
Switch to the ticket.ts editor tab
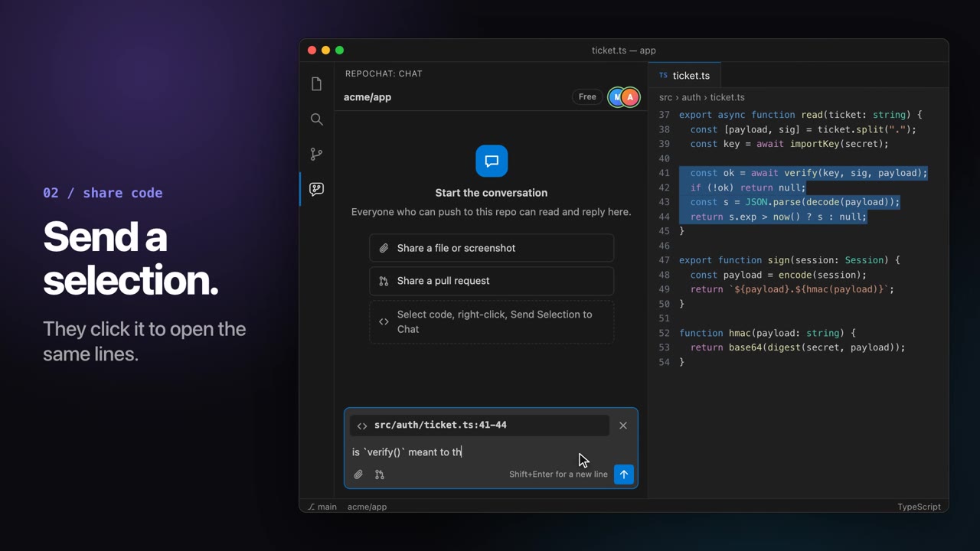point(684,76)
